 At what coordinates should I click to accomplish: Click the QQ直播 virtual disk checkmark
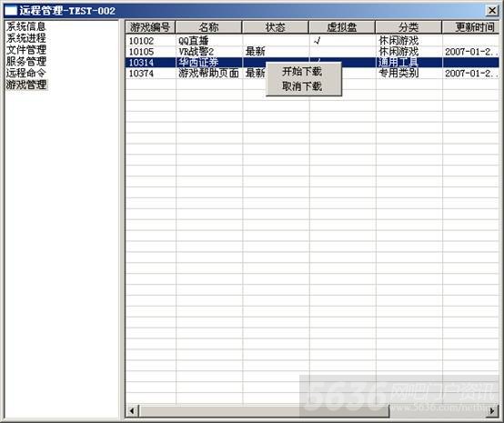[317, 41]
